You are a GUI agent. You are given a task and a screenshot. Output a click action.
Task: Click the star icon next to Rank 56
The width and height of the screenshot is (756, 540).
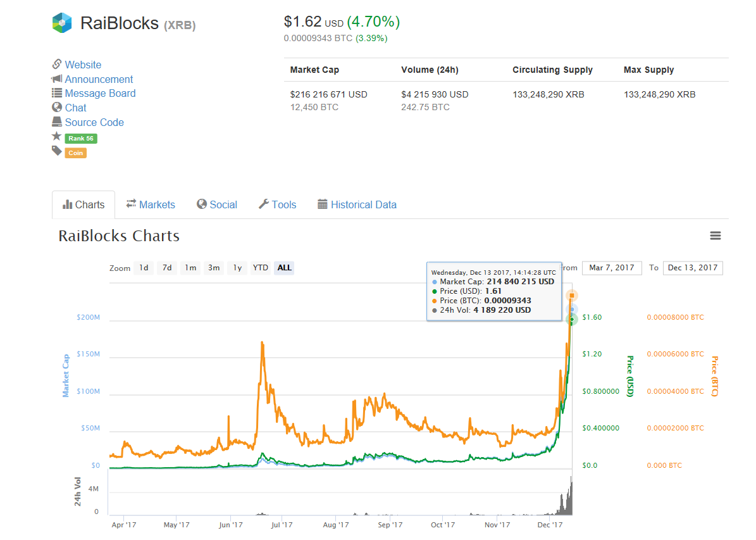pos(57,136)
